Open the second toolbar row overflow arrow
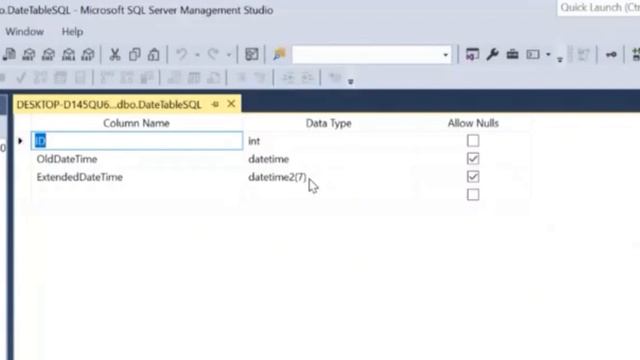This screenshot has width=640, height=360. (x=351, y=82)
